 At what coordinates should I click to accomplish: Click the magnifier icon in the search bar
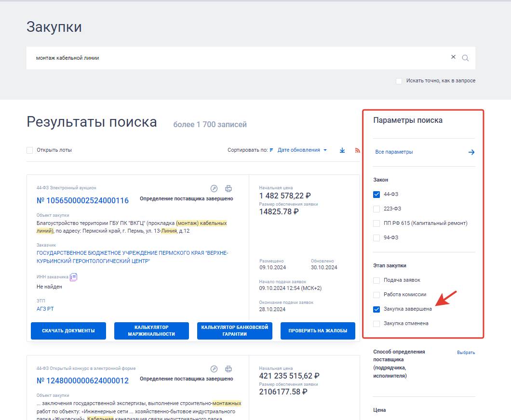[465, 57]
